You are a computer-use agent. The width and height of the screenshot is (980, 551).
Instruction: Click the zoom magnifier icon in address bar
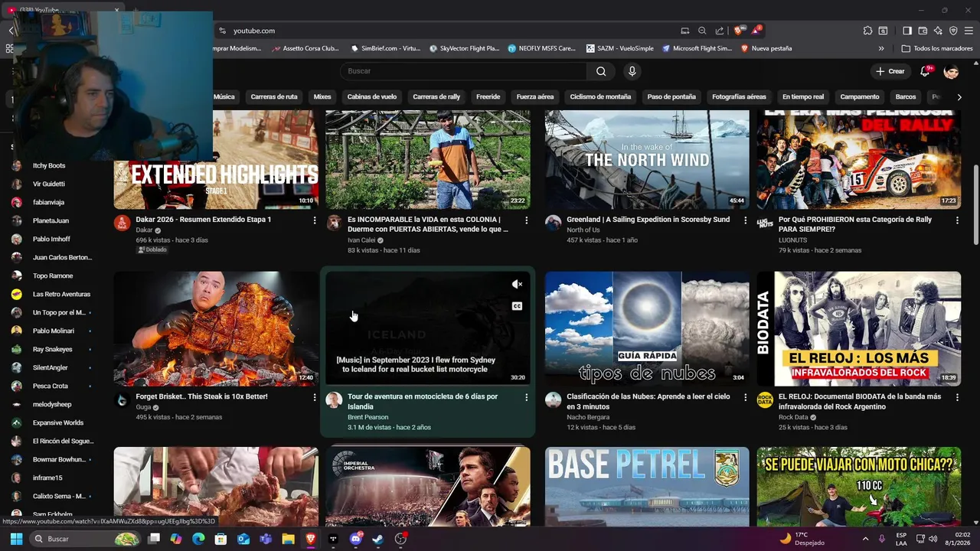[x=702, y=31]
